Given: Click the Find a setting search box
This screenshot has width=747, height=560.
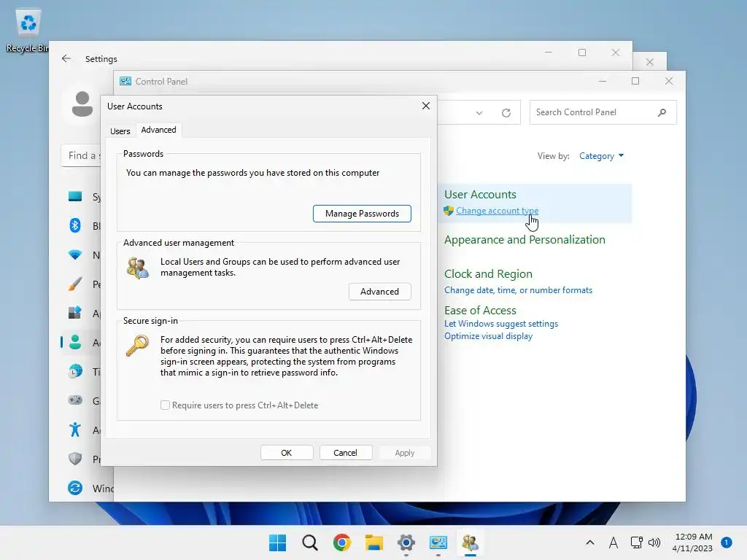Looking at the screenshot, I should click(x=82, y=155).
